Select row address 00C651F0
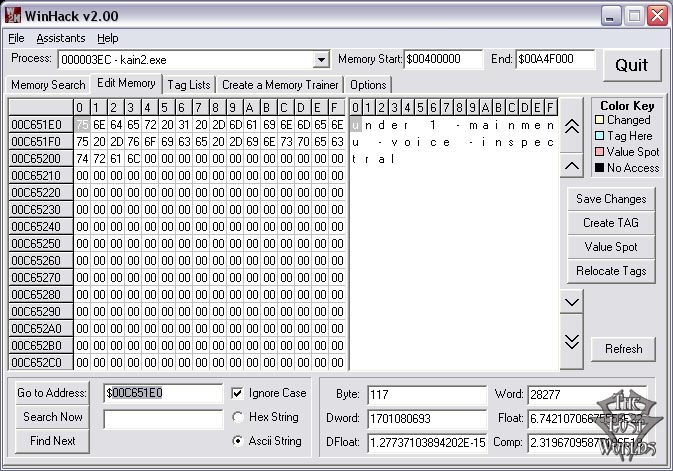 [x=40, y=142]
